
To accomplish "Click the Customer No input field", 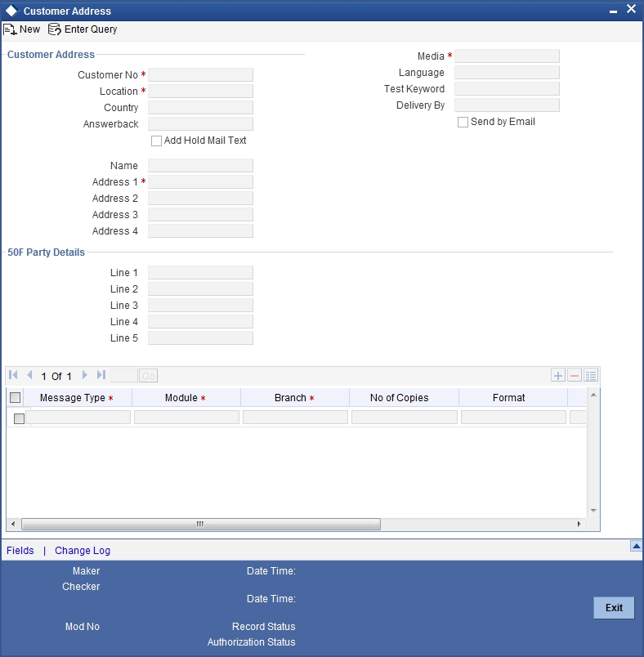I will coord(200,75).
